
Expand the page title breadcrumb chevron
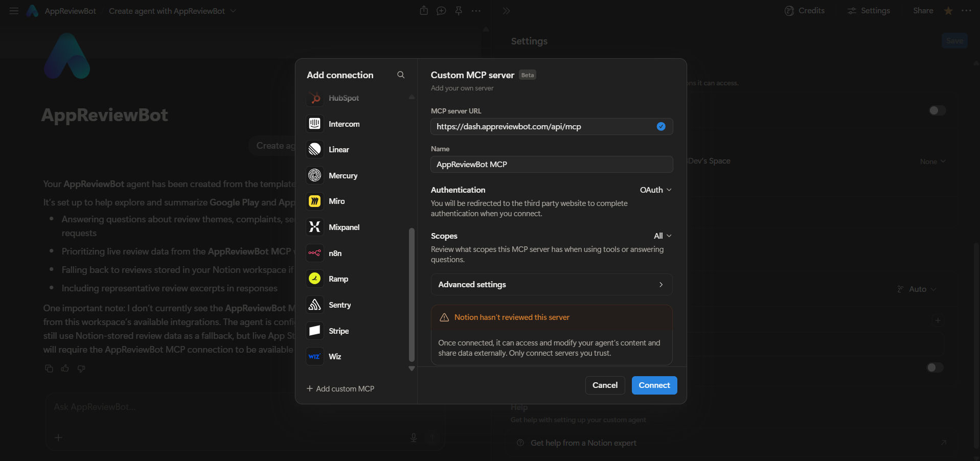click(233, 11)
